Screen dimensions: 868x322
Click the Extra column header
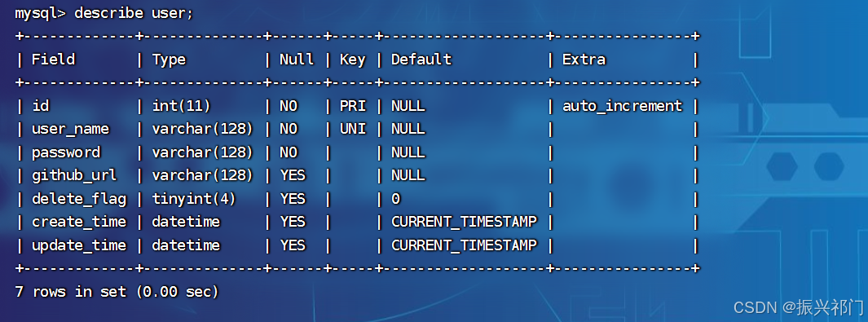click(584, 60)
